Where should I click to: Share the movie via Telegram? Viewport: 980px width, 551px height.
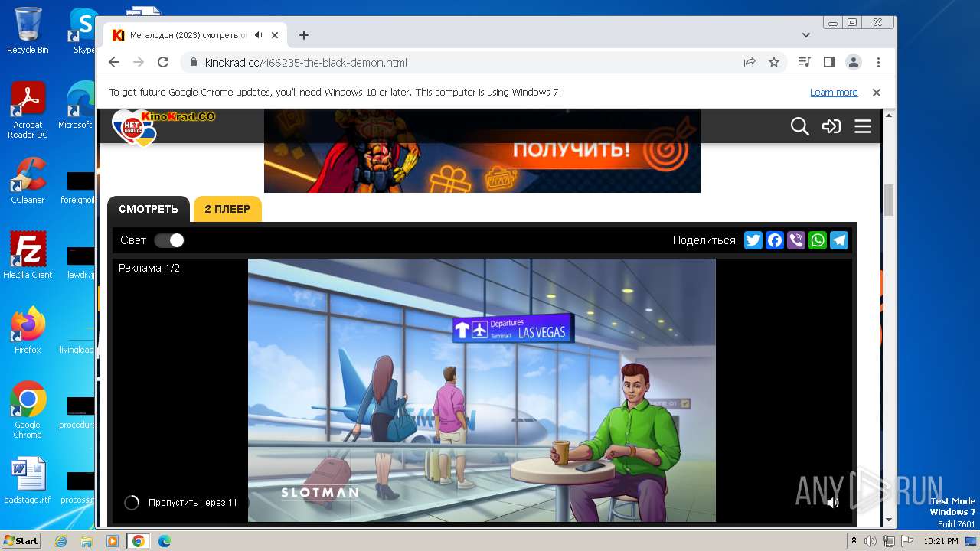(x=839, y=240)
